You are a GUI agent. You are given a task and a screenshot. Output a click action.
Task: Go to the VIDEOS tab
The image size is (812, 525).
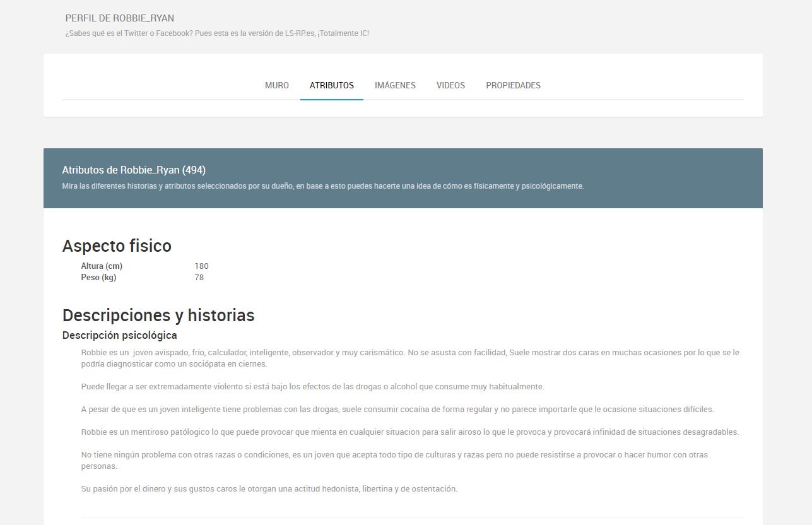click(450, 86)
